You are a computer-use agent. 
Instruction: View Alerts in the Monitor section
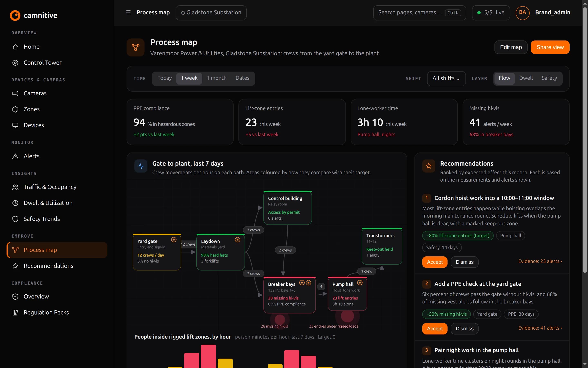pos(57,156)
